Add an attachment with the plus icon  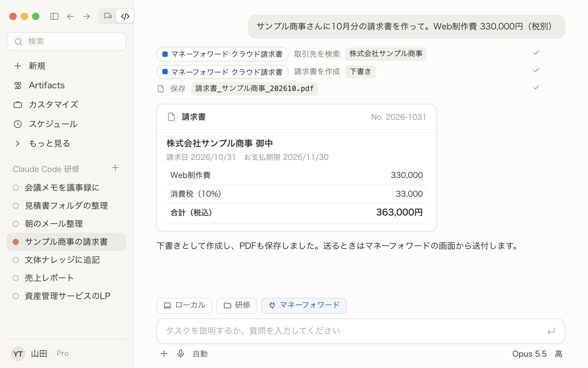click(x=164, y=354)
